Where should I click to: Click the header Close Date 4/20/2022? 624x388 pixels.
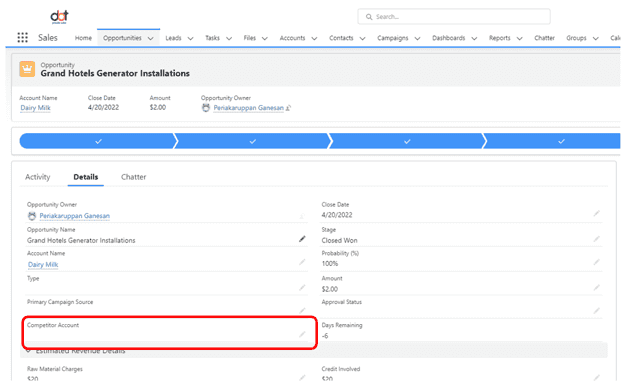(103, 107)
